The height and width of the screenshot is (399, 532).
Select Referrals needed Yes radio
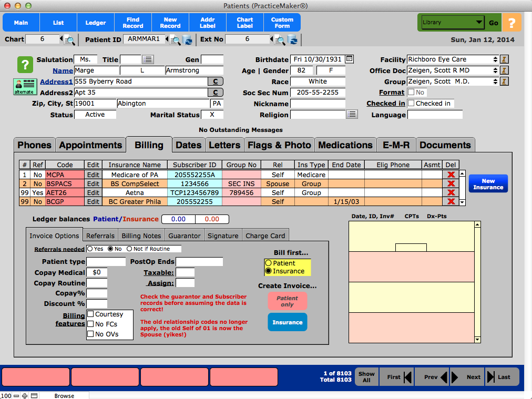(x=90, y=249)
